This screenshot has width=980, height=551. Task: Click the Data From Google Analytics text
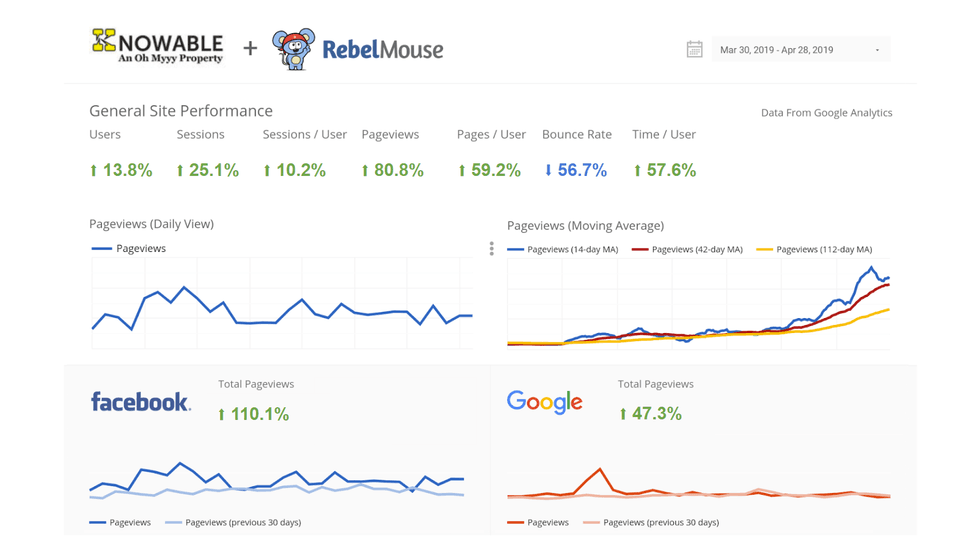[826, 113]
